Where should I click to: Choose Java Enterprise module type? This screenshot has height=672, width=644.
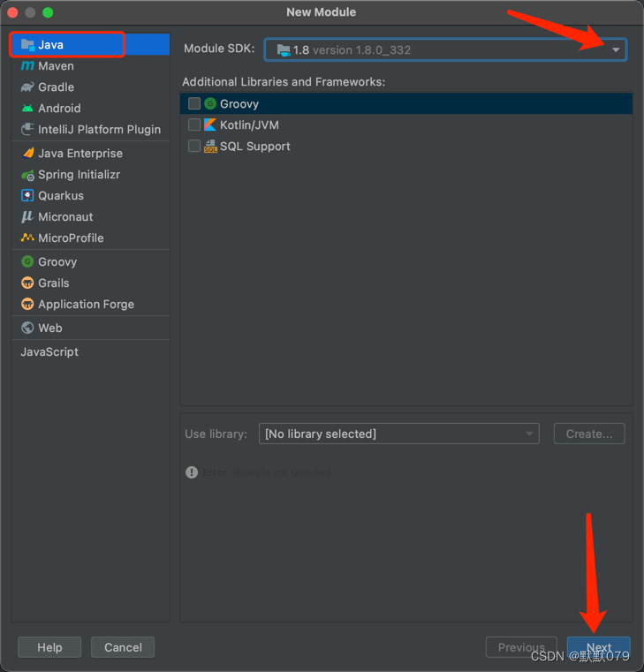[x=90, y=153]
